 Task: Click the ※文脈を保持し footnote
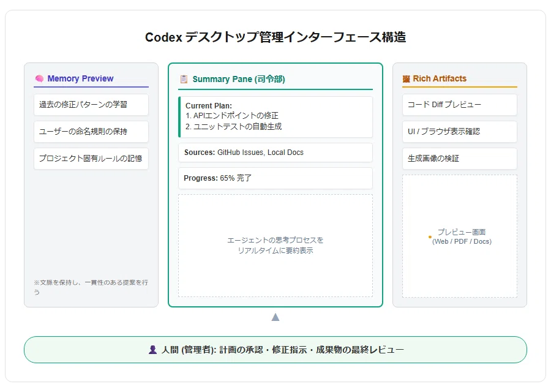91,287
